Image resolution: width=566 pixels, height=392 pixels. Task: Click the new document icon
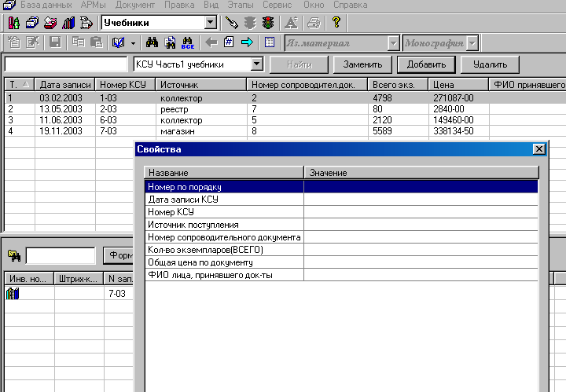point(14,42)
